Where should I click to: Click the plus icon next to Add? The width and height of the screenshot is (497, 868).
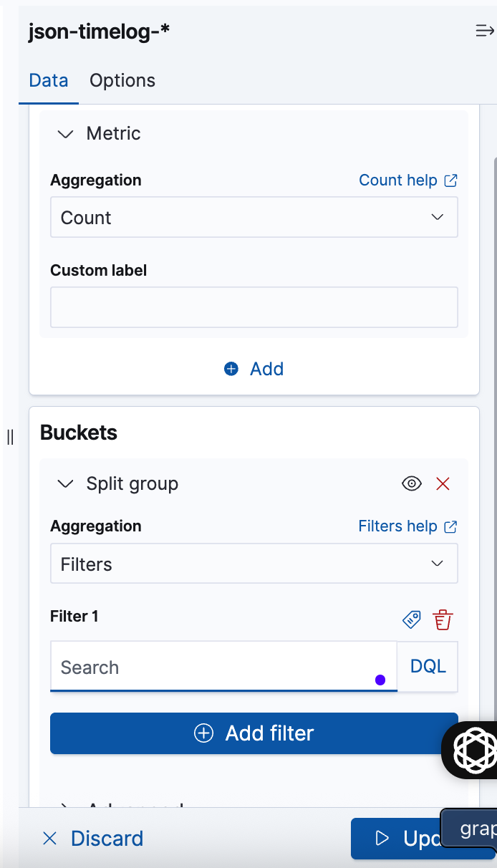231,369
